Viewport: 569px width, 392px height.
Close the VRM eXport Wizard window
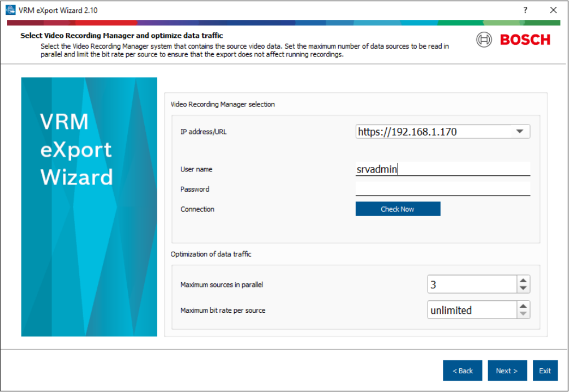point(553,10)
